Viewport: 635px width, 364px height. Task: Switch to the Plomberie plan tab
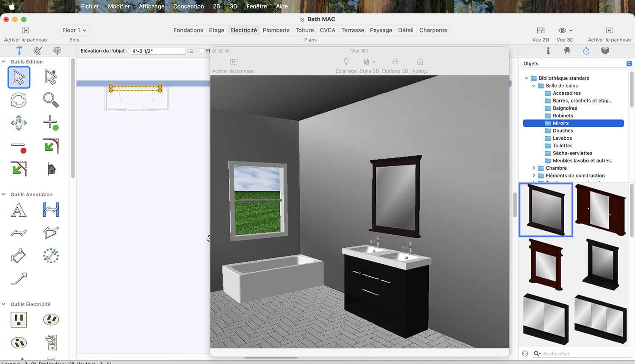pos(276,30)
